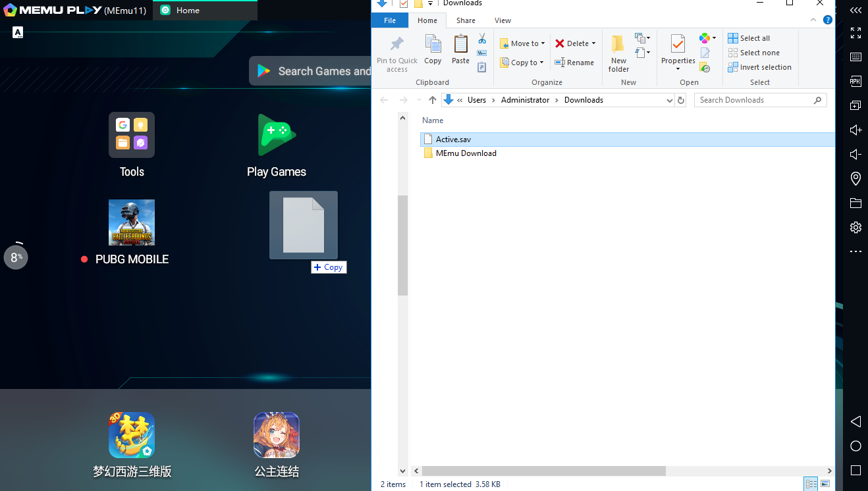Click the horizontal scrollbar in file list
Screen dimensions: 868x491
(x=543, y=471)
